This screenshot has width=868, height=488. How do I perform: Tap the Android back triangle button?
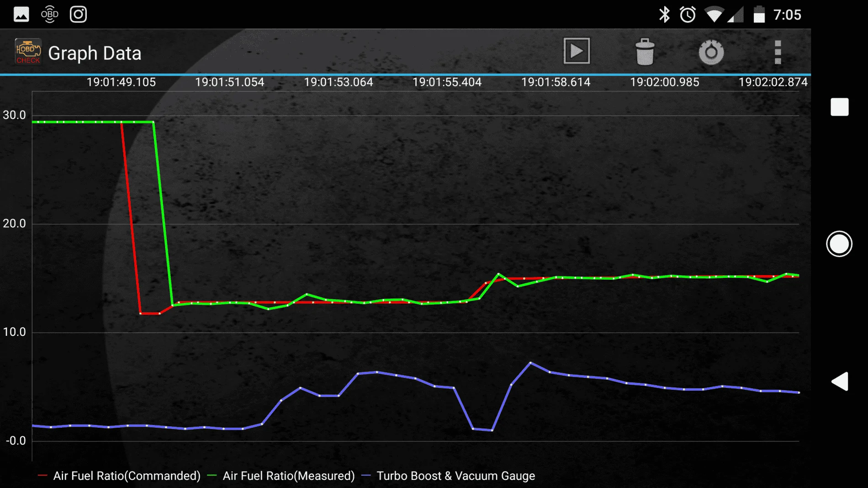pos(840,381)
